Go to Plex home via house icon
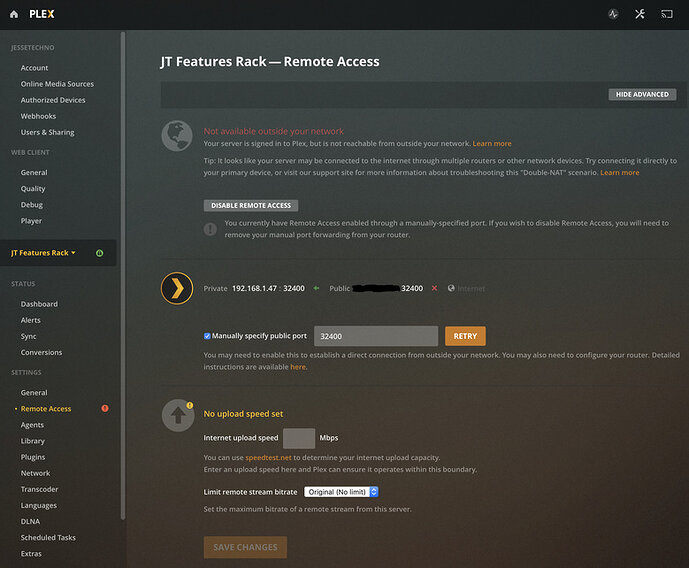Image resolution: width=689 pixels, height=568 pixels. (14, 14)
